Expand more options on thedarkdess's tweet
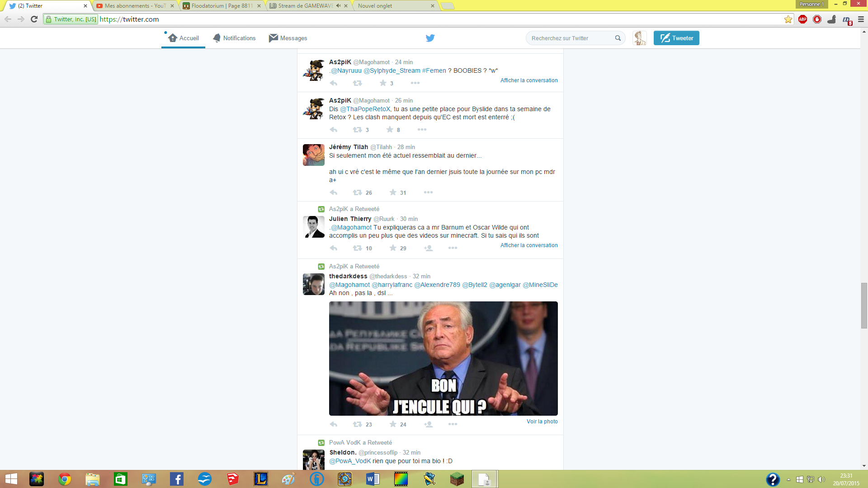868x488 pixels. [x=453, y=424]
